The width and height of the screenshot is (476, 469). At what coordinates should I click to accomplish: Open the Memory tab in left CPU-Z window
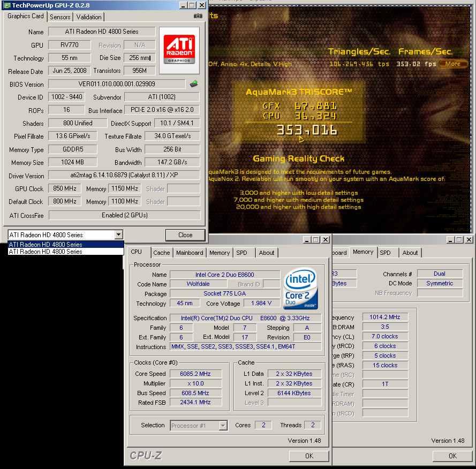pos(220,253)
